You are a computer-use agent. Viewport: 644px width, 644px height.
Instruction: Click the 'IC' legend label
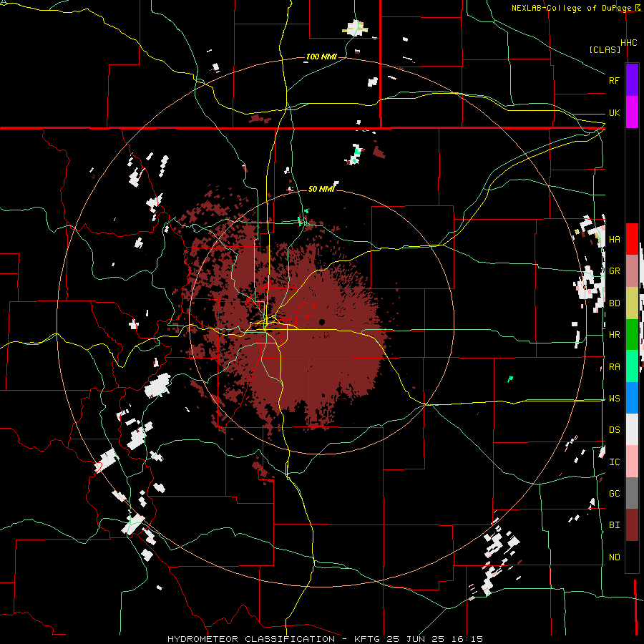(x=614, y=462)
